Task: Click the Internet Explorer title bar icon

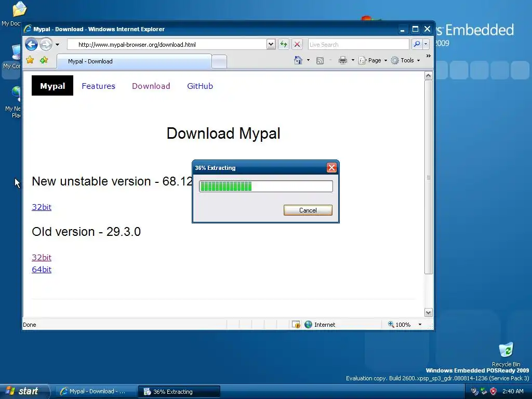Action: tap(28, 29)
